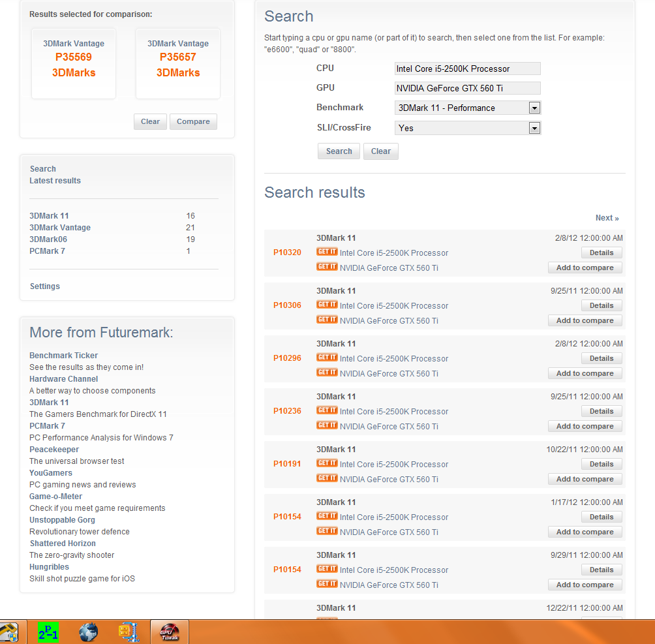Click GET IT badge for CPU in P10191 result
The height and width of the screenshot is (644, 655).
327,463
